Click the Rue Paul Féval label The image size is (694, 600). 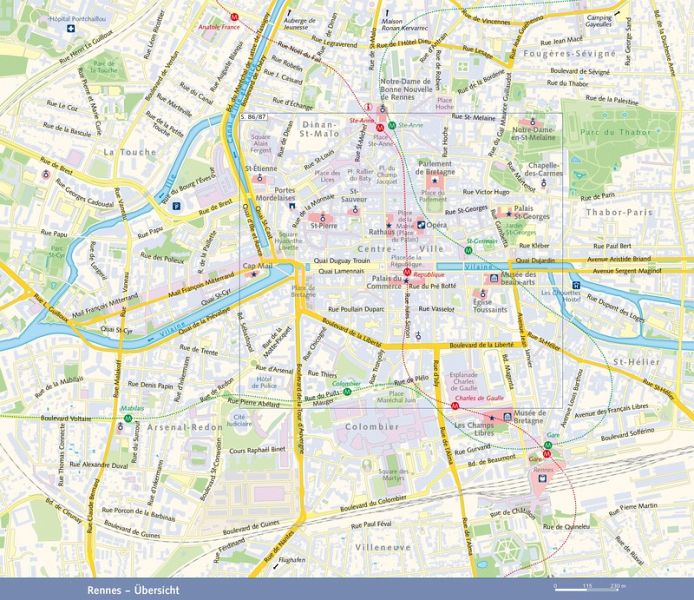click(371, 525)
